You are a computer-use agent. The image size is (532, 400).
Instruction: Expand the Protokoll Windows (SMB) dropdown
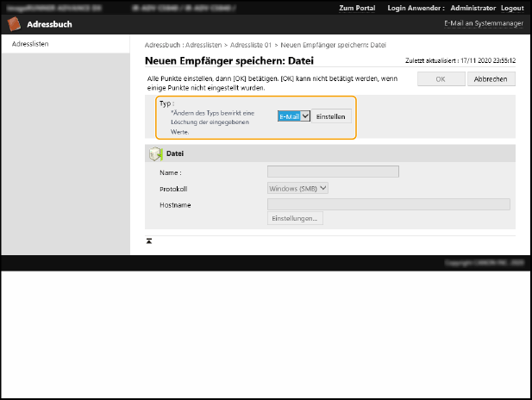[298, 188]
